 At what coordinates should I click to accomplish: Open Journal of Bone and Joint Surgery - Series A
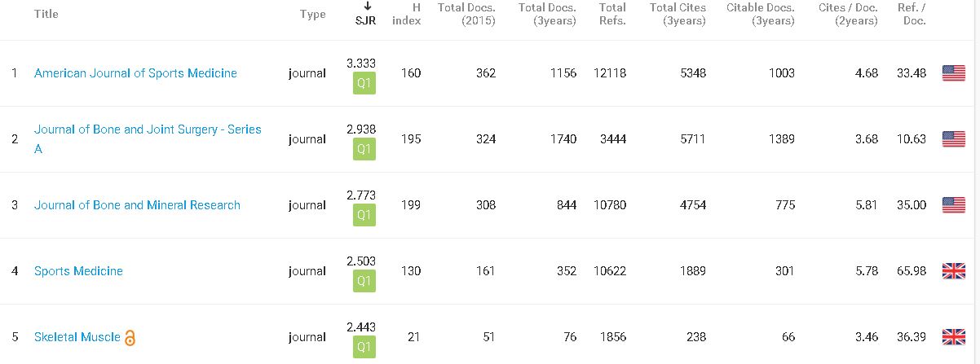[148, 139]
